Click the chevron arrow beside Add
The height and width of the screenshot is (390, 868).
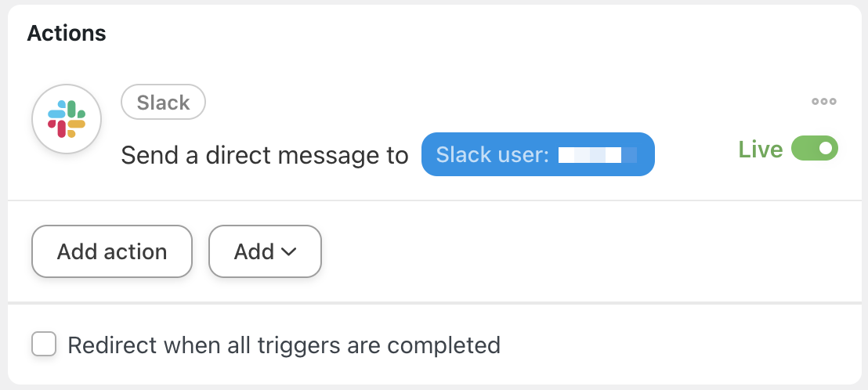288,252
